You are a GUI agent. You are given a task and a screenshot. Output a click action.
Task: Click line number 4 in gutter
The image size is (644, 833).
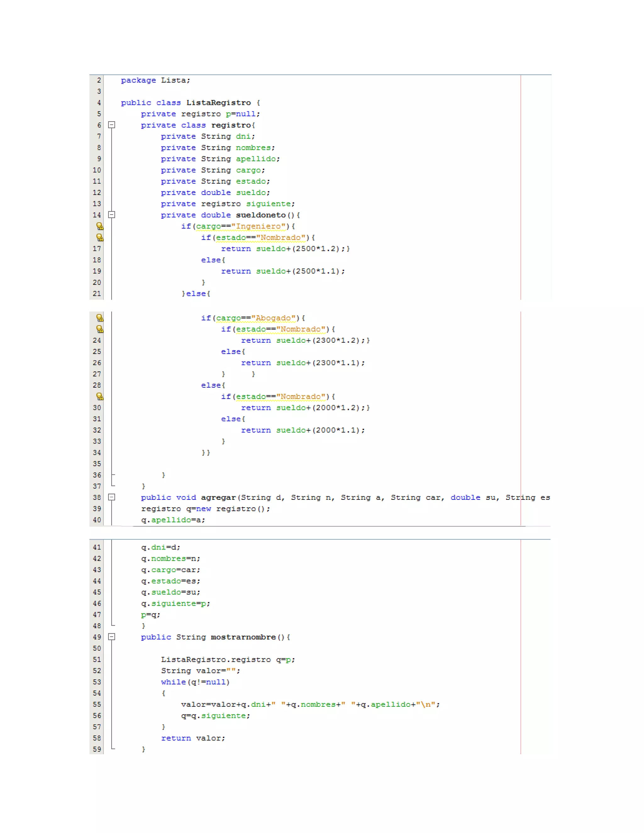click(99, 102)
